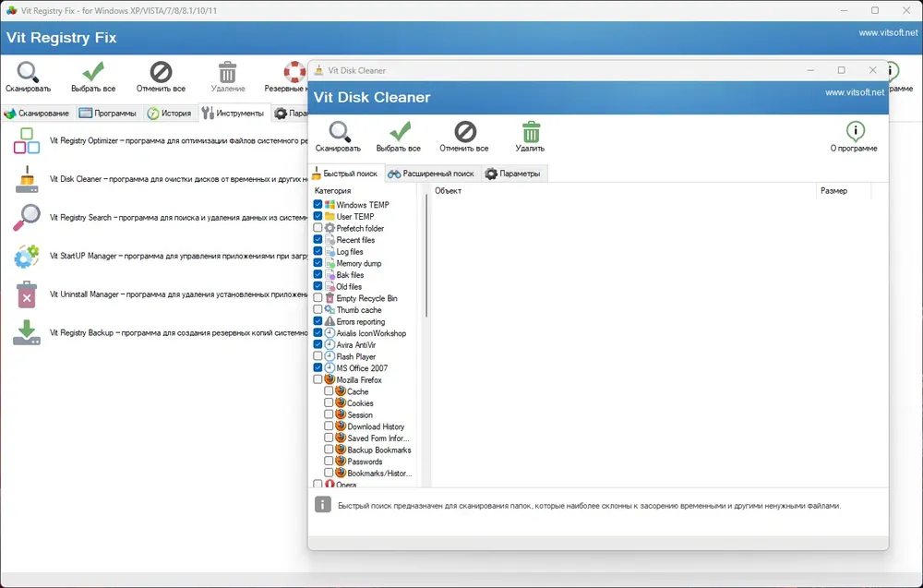
Task: Click the Thumb cache icon
Action: pos(330,309)
